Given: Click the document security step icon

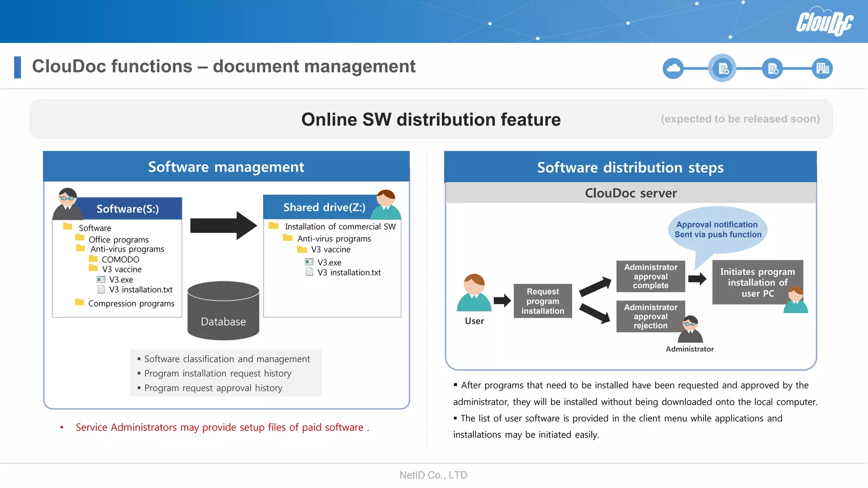Looking at the screenshot, I should point(772,68).
